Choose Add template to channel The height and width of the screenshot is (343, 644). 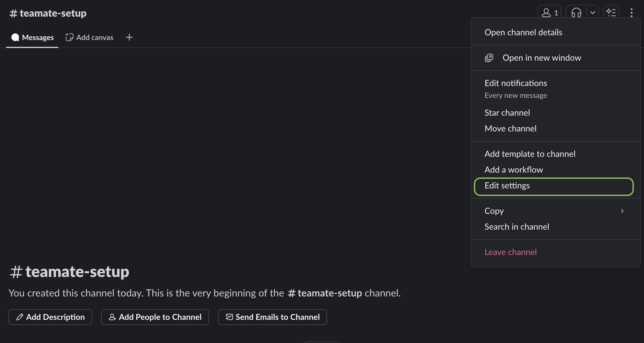click(555, 154)
